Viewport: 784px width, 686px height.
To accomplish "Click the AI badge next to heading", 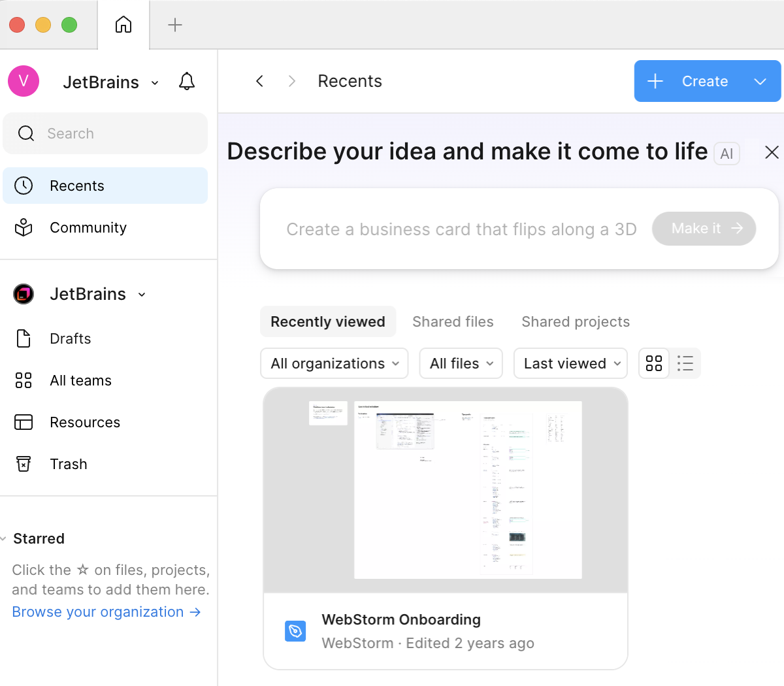I will tap(727, 154).
